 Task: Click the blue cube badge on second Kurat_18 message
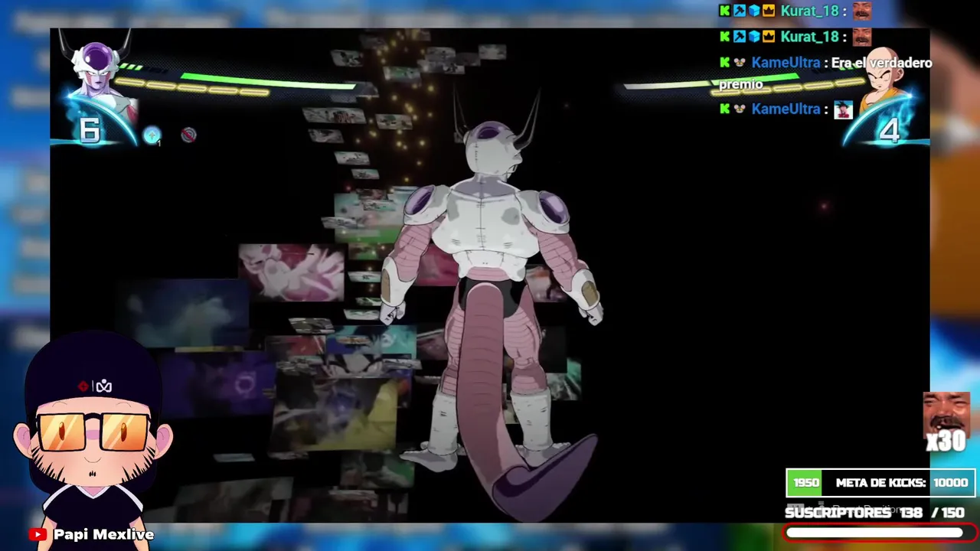(x=753, y=36)
